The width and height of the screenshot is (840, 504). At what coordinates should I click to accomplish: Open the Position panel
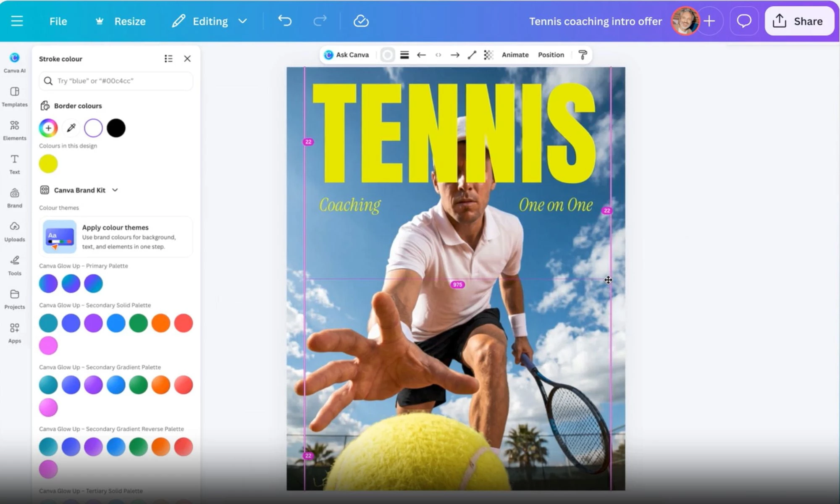tap(551, 55)
